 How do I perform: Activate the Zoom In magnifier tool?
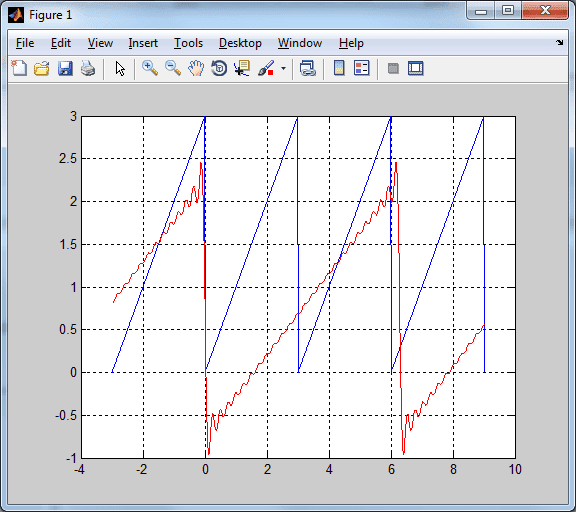tap(150, 68)
